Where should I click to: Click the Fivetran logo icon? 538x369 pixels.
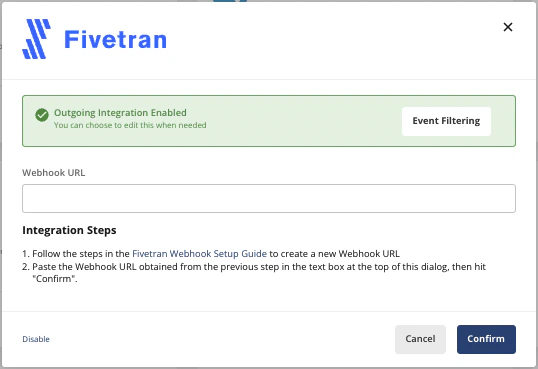coord(36,39)
